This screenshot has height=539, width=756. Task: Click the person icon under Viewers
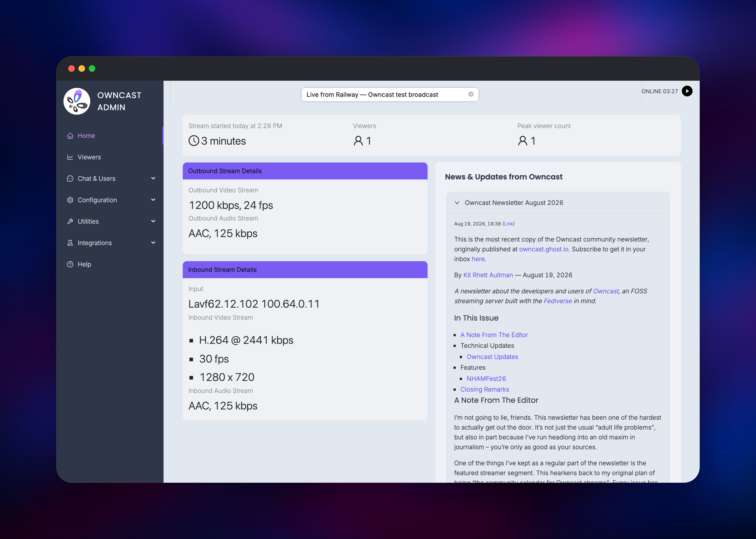point(358,141)
